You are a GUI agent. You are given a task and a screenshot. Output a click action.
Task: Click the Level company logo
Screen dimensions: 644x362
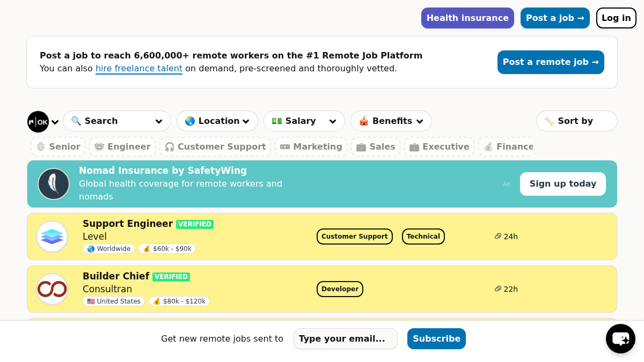(x=52, y=237)
